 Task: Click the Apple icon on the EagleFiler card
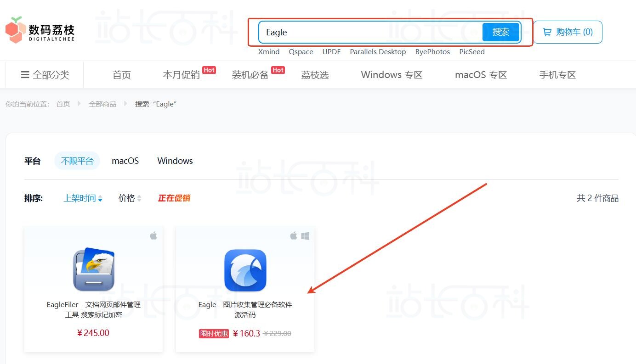click(x=153, y=235)
